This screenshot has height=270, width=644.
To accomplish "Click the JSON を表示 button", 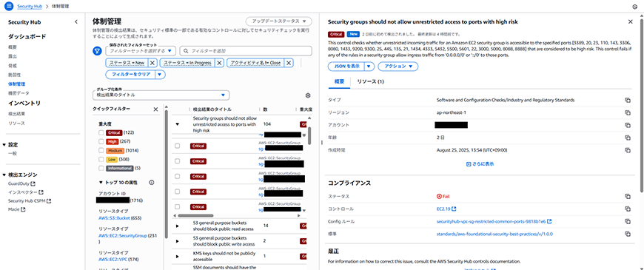I will pos(346,66).
